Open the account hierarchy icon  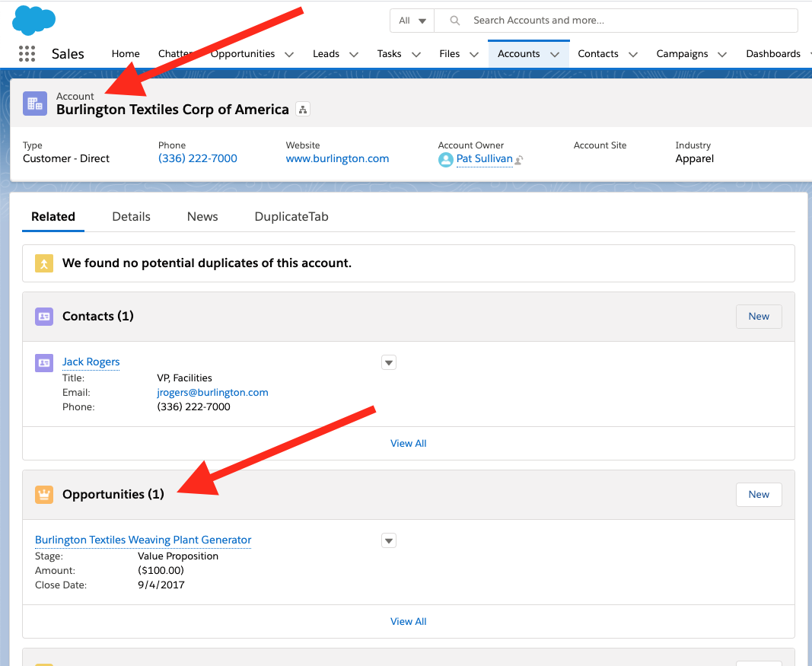pyautogui.click(x=302, y=109)
